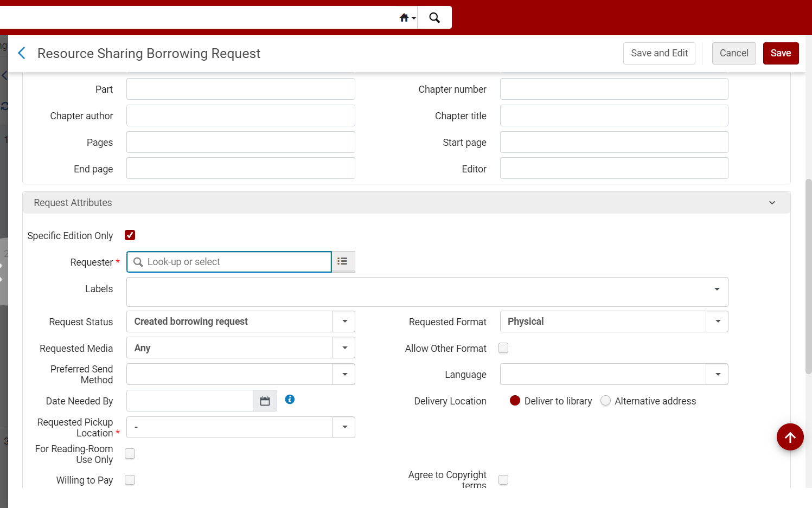Click the Chapter number field

pyautogui.click(x=614, y=89)
